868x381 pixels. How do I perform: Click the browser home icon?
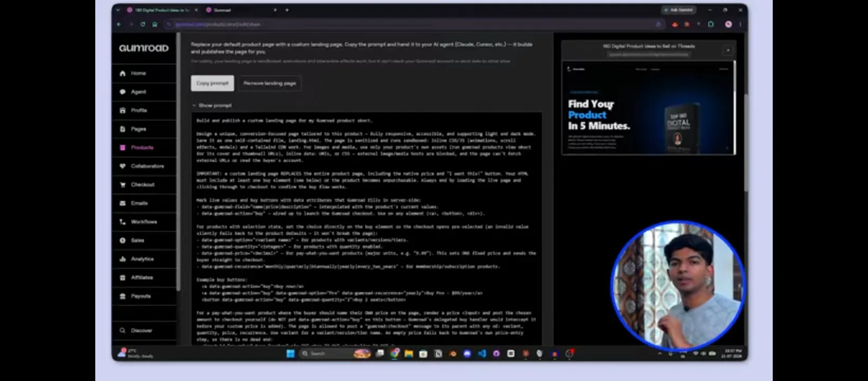point(155,24)
